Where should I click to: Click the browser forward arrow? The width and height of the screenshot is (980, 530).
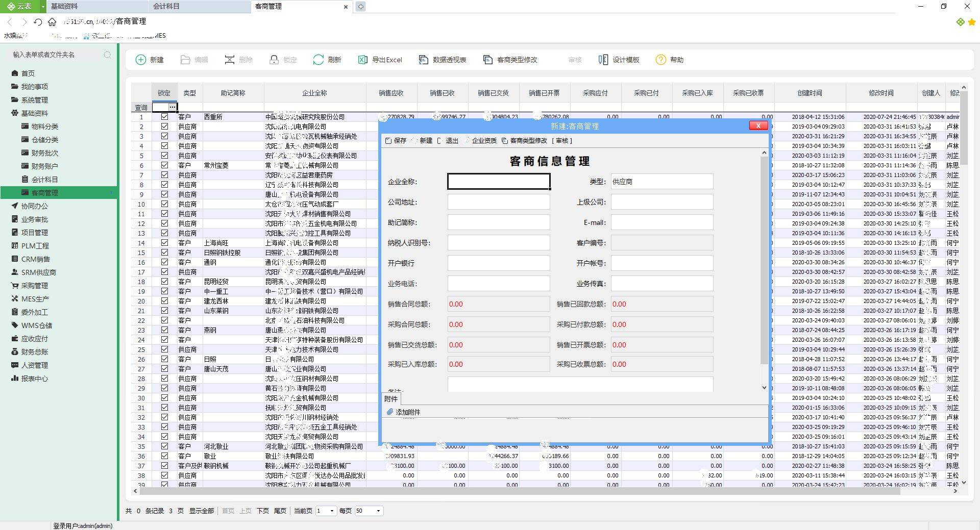[x=24, y=21]
